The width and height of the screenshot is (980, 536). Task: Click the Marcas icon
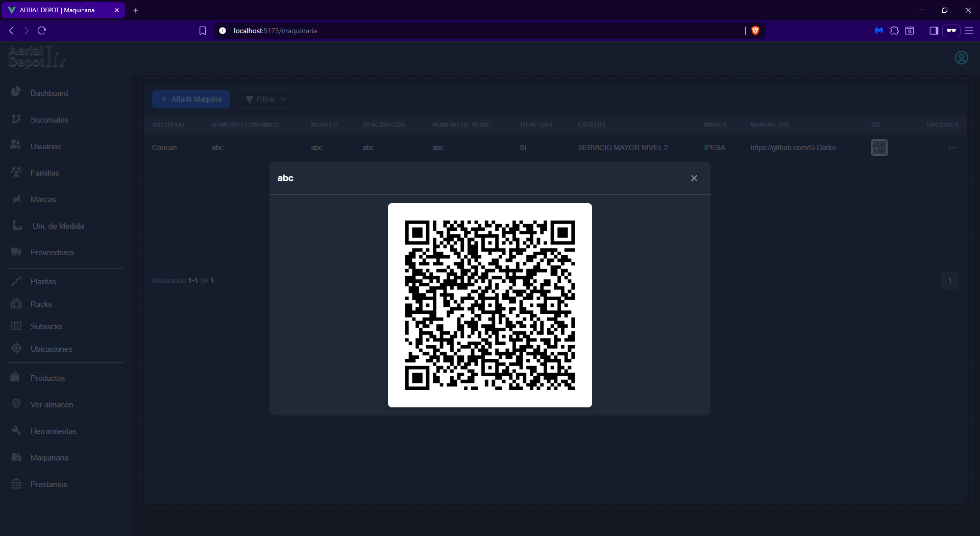tap(16, 199)
